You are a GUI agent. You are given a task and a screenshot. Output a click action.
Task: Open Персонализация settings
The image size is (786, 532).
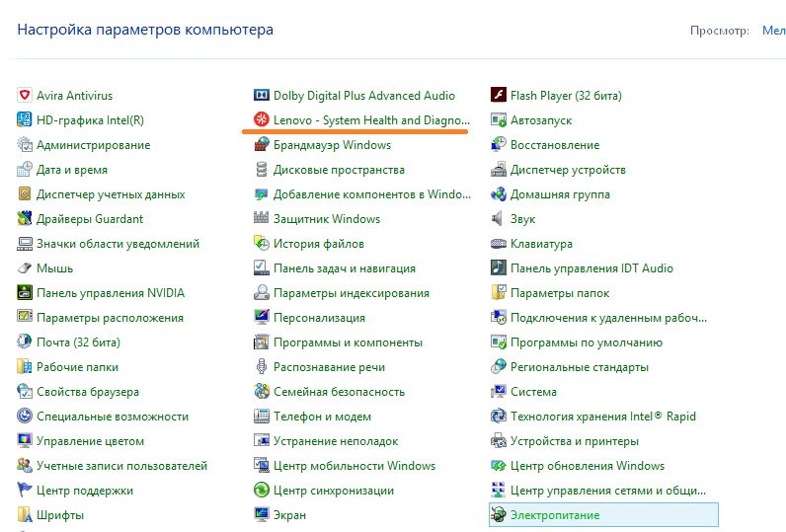[319, 318]
